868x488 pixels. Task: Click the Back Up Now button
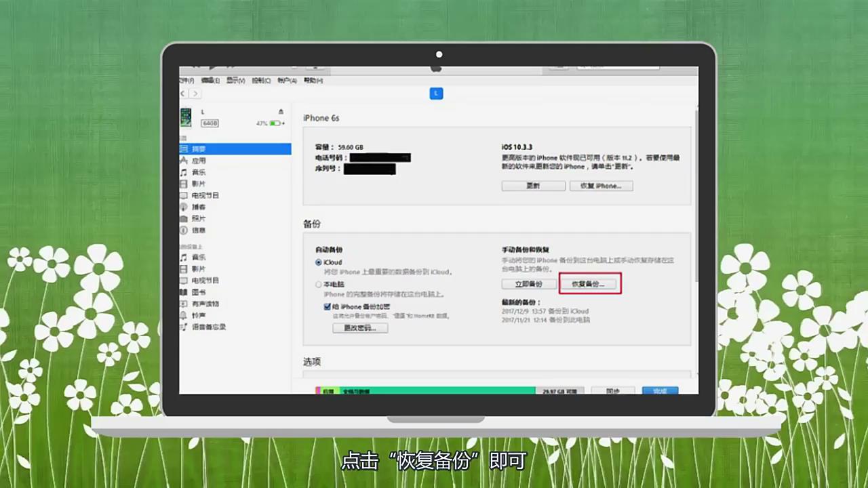(528, 284)
